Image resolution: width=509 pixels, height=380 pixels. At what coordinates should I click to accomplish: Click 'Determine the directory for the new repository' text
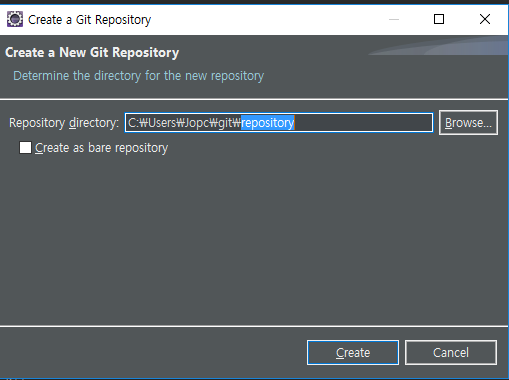[x=139, y=76]
